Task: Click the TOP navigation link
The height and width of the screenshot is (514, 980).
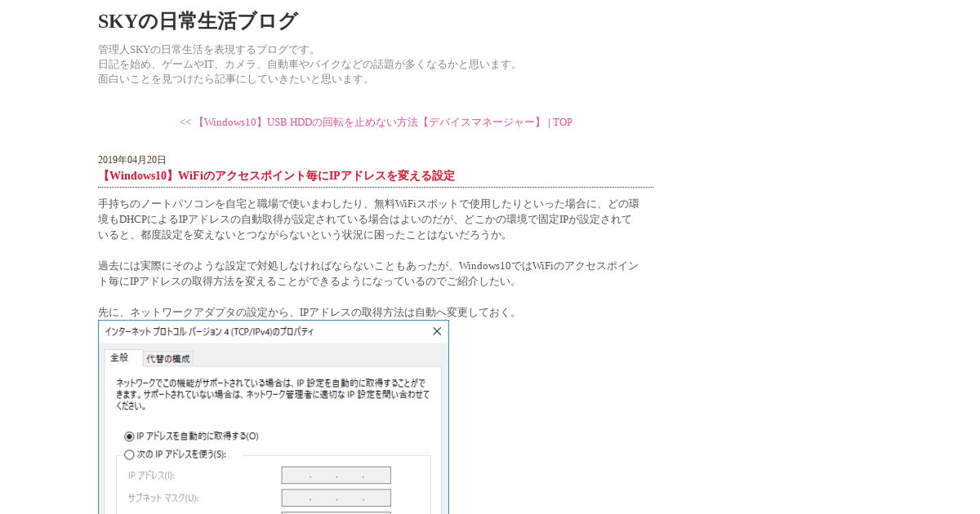Action: (563, 122)
